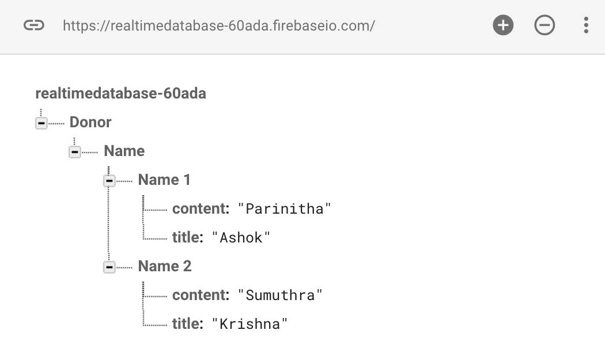605x364 pixels.
Task: Select the Name key label
Action: [124, 151]
